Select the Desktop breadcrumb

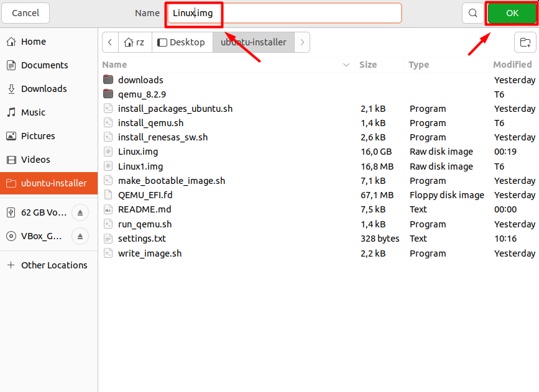[182, 42]
